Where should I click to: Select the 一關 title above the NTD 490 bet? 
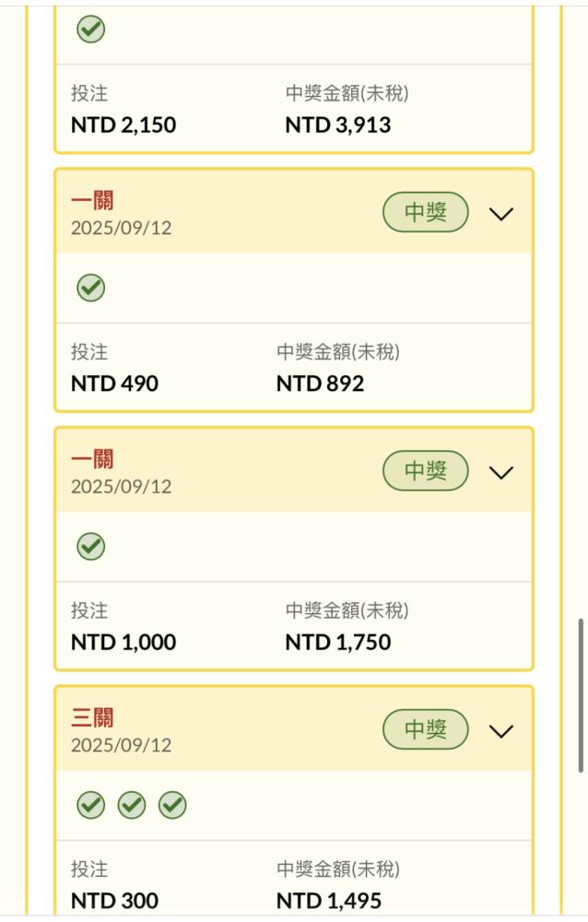[92, 201]
